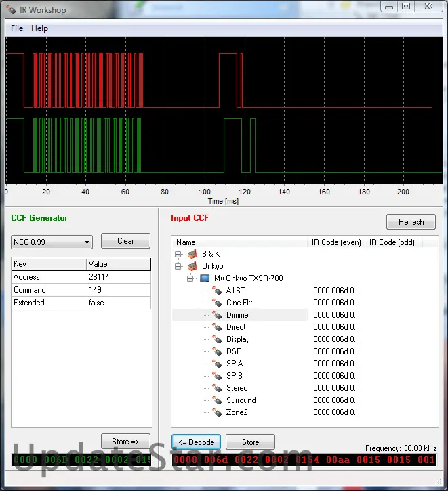The image size is (448, 491).
Task: Select the B & K manufacturer icon
Action: coord(193,254)
